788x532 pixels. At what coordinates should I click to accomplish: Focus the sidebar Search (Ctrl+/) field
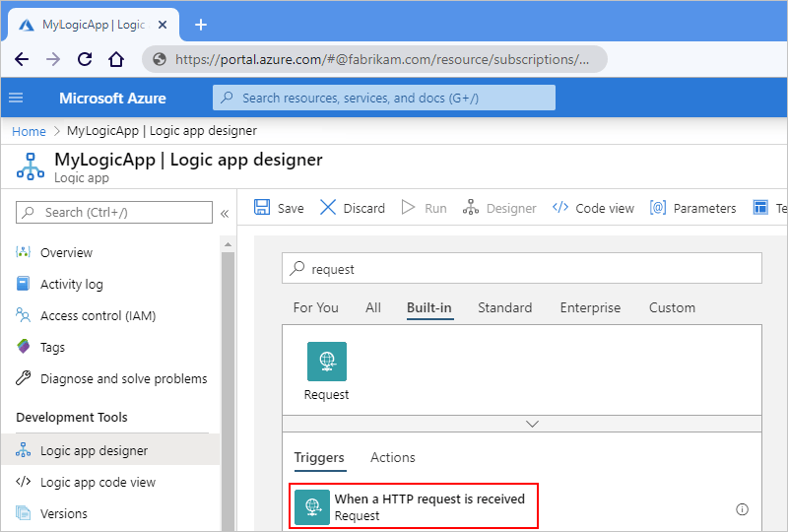tap(114, 212)
